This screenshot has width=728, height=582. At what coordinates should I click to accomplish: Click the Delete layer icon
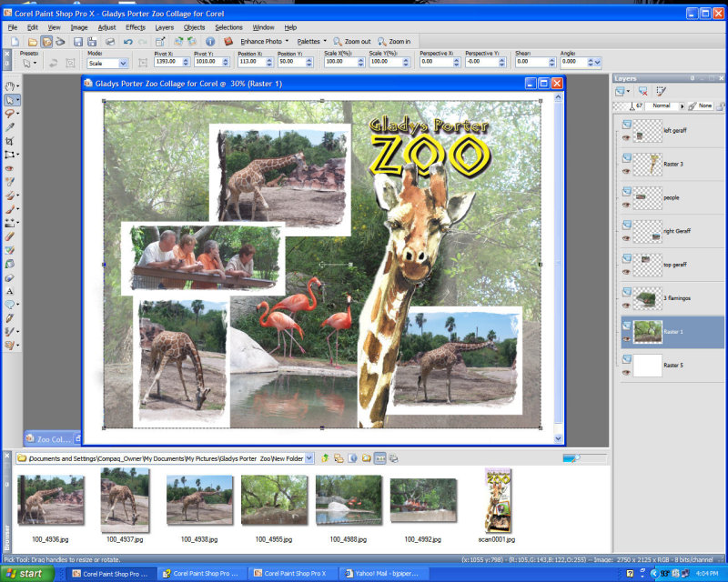(642, 92)
